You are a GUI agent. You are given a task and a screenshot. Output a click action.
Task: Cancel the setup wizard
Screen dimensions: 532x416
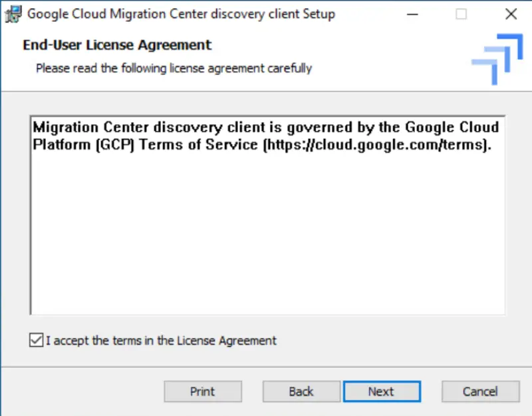coord(480,391)
